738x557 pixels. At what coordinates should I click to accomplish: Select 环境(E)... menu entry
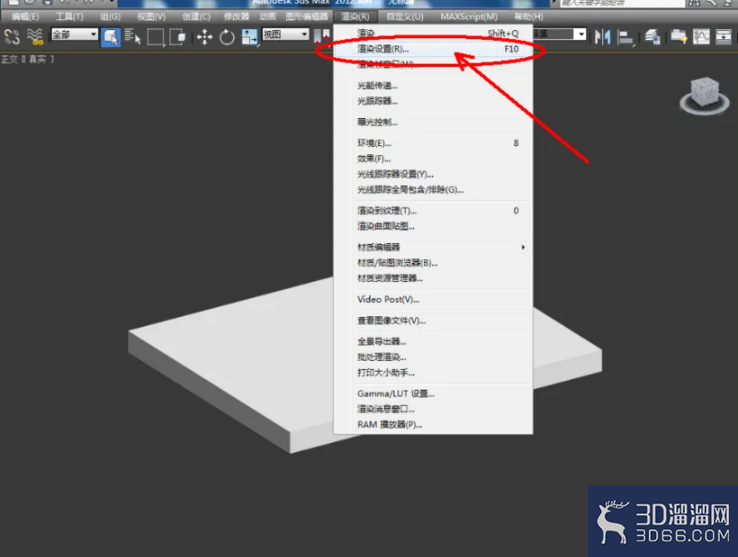pos(433,143)
